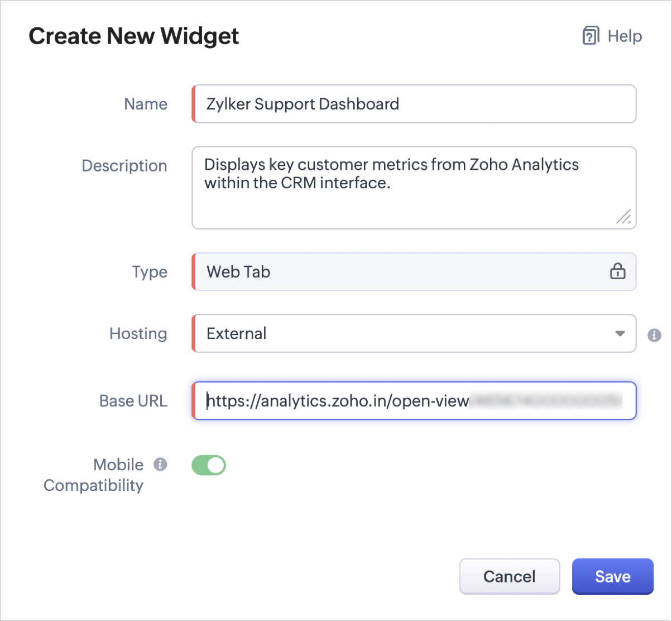Click the info icon next to Mobile

(x=161, y=465)
